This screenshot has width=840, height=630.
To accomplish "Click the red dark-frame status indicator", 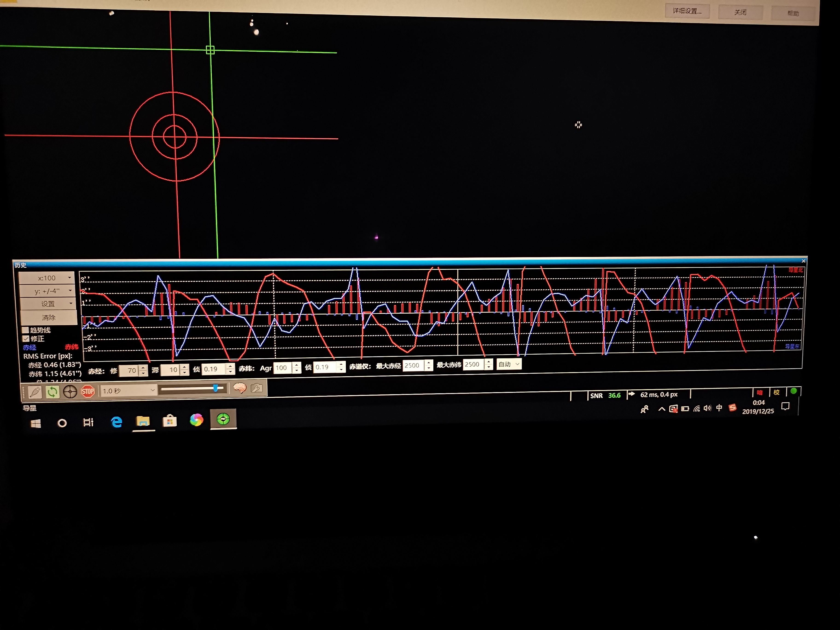I will click(759, 393).
